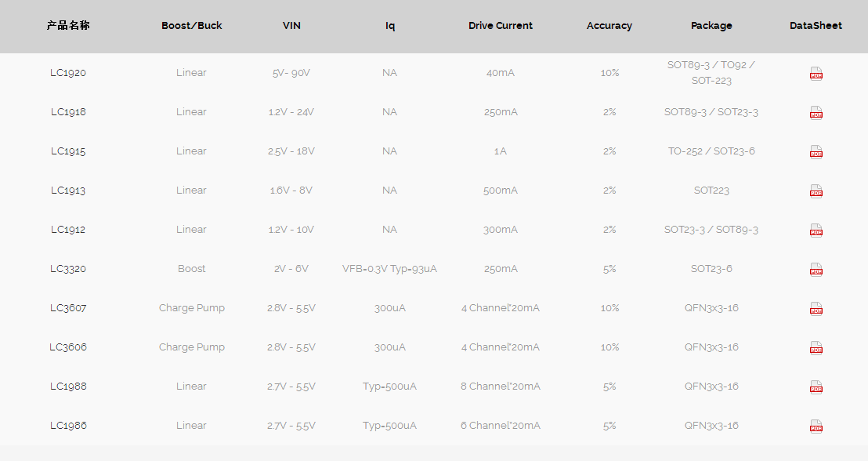The image size is (868, 461).
Task: View the LC1912 PDF datasheet
Action: 816,230
